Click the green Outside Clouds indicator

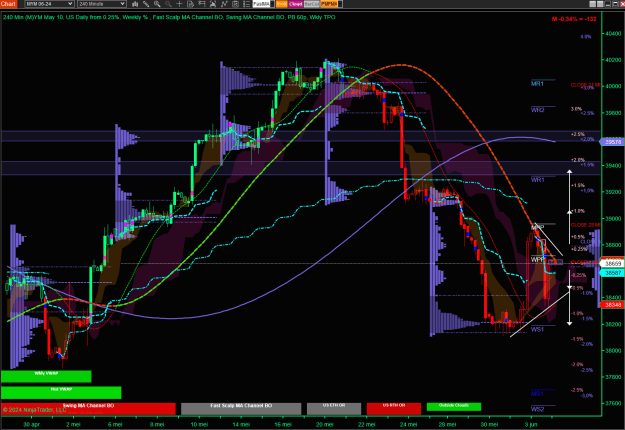[454, 406]
